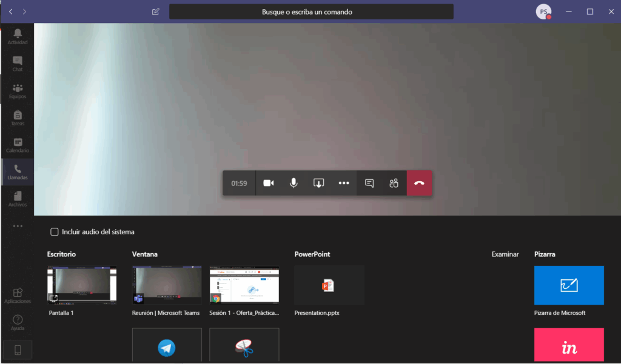The width and height of the screenshot is (621, 364).
Task: Open Pizarra de Microsoft whiteboard
Action: tap(569, 285)
